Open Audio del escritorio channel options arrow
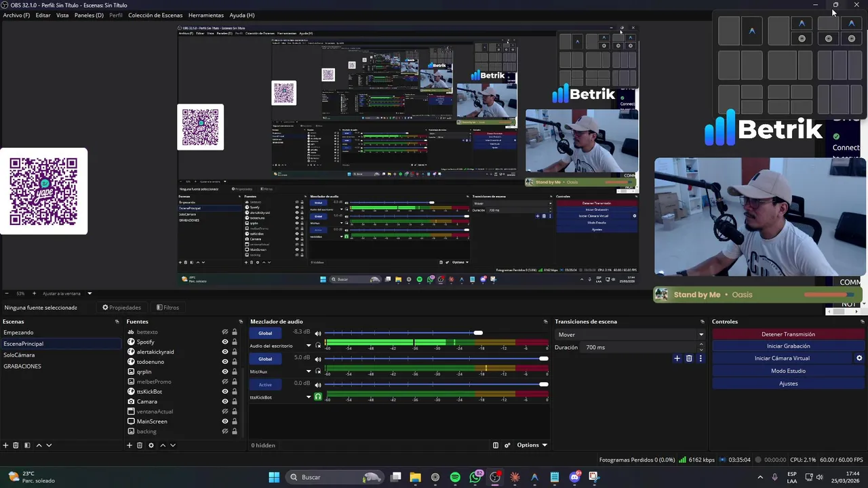The image size is (868, 488). [309, 346]
